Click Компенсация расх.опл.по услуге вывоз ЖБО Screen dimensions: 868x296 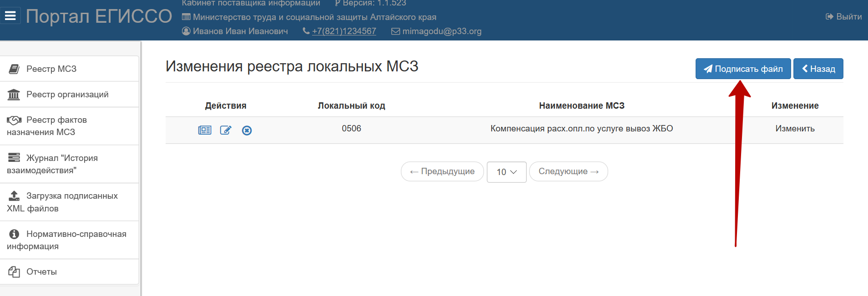point(581,129)
